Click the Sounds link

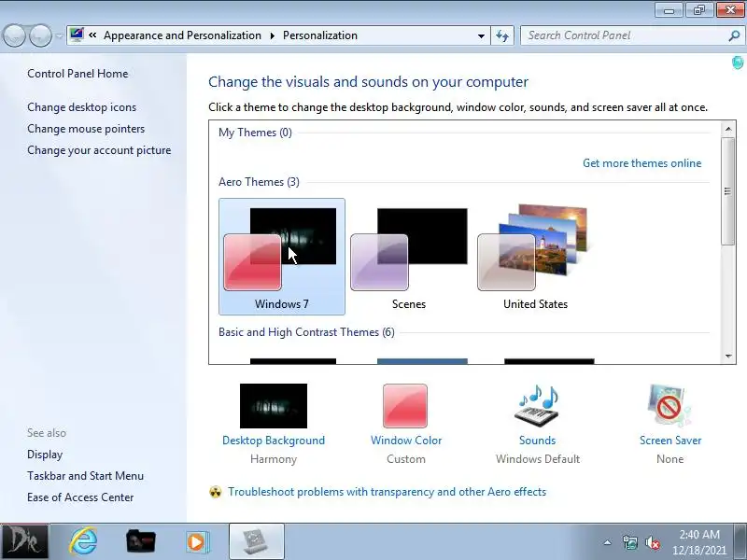coord(538,441)
